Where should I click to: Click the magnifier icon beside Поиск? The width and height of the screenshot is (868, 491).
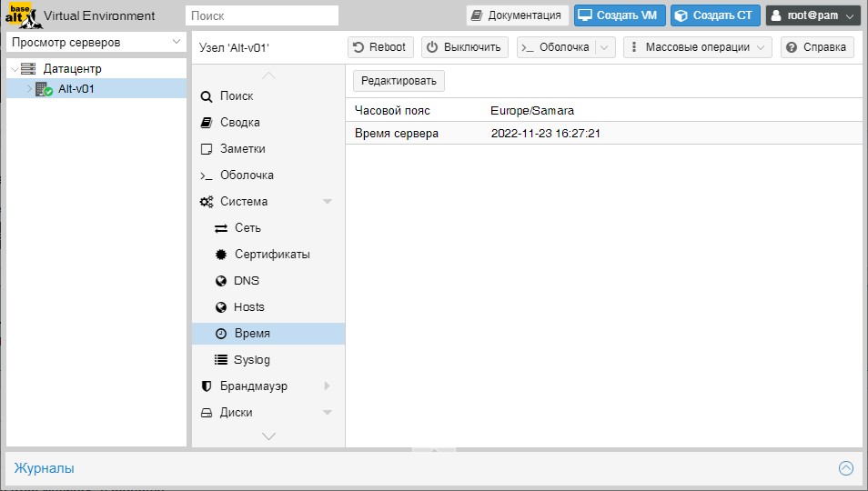[207, 96]
